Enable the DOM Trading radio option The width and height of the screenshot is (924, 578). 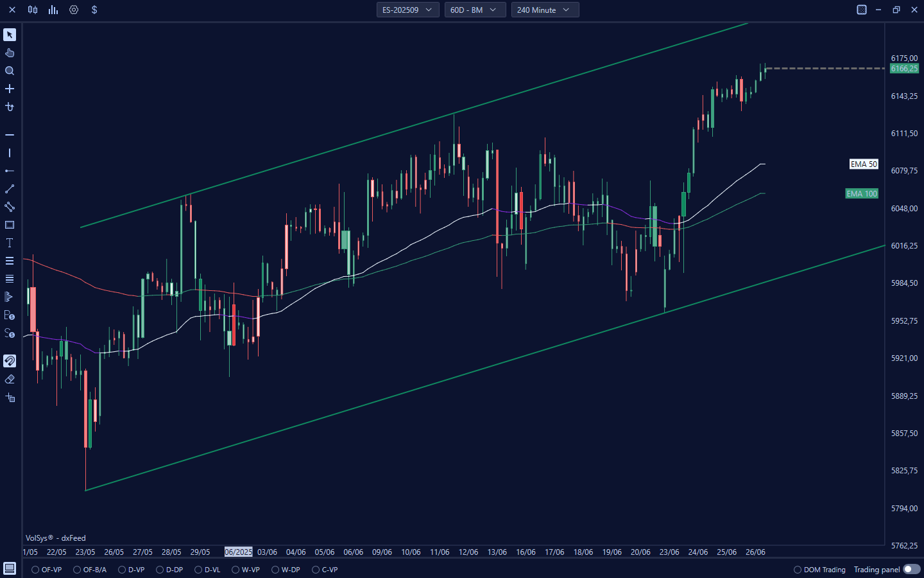coord(798,570)
